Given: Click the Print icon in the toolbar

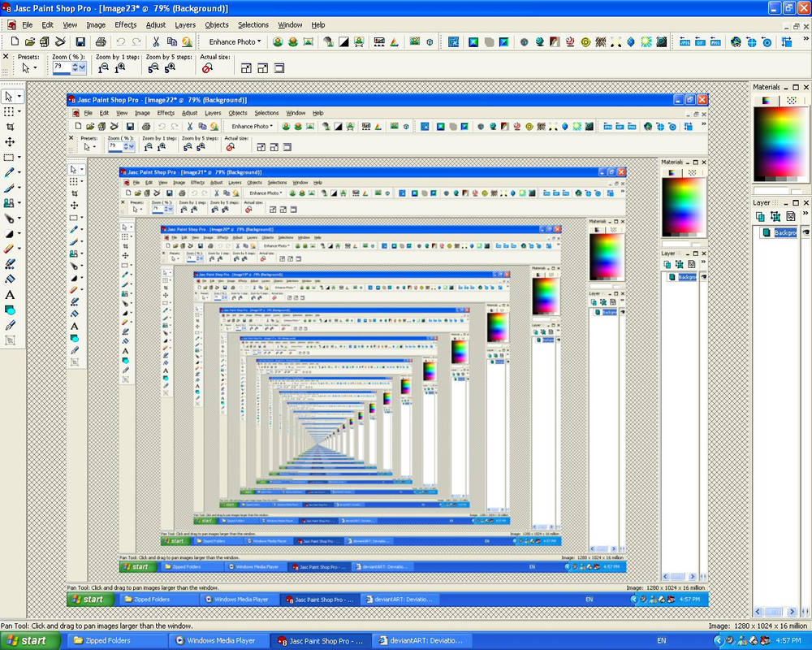Looking at the screenshot, I should (x=101, y=42).
